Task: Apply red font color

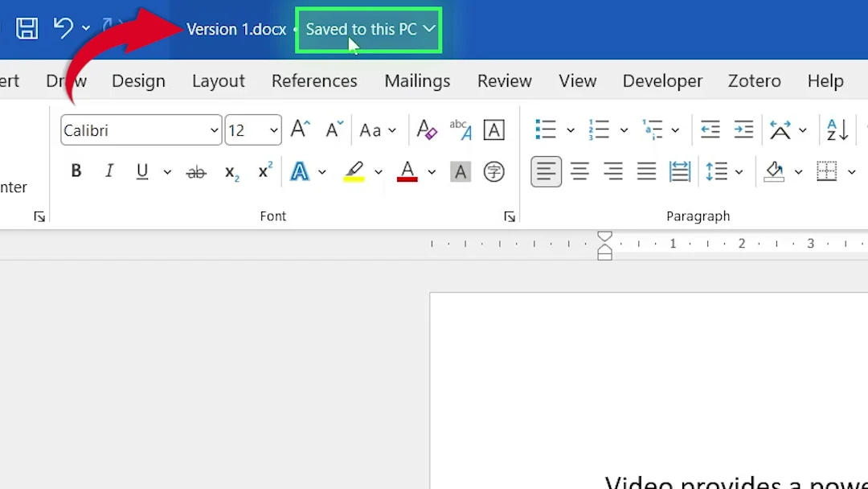Action: [407, 171]
